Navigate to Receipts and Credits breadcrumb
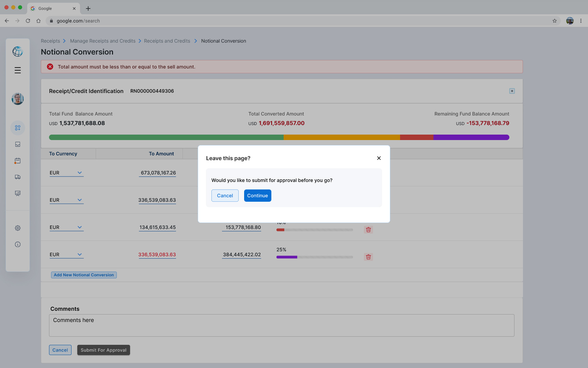588x368 pixels. 167,41
